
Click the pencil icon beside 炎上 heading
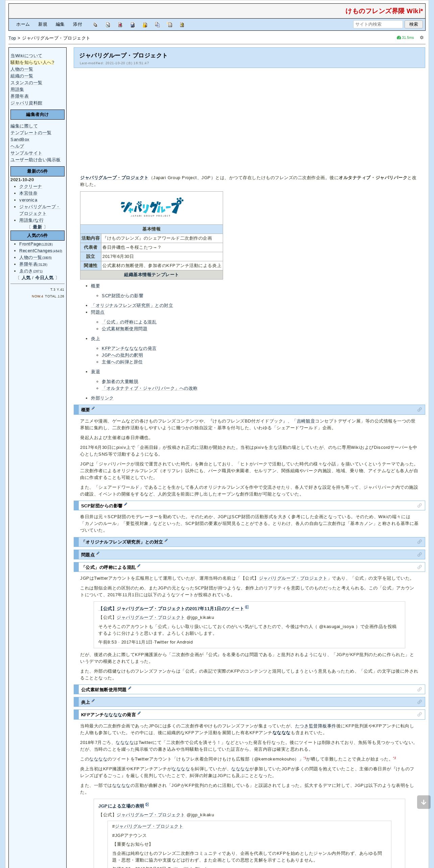coord(93,701)
